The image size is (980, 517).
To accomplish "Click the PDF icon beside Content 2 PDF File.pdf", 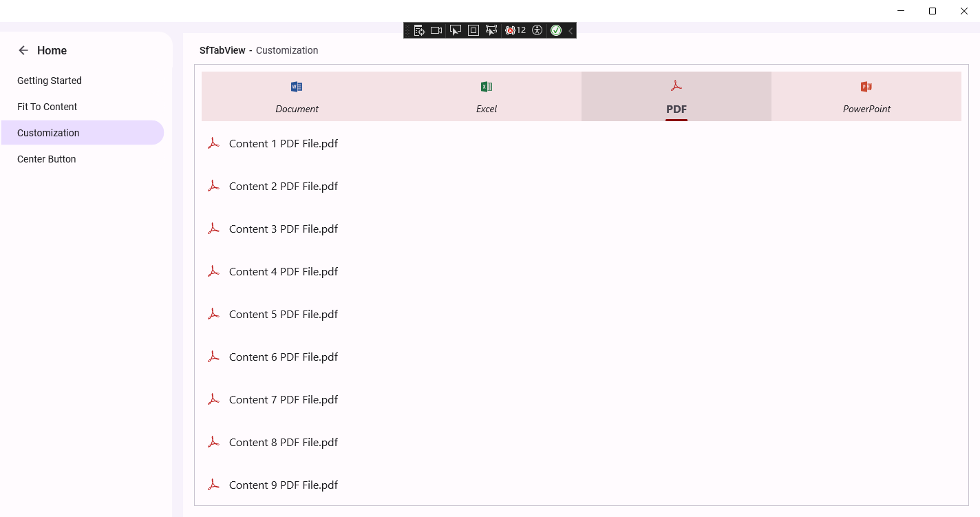I will click(214, 186).
